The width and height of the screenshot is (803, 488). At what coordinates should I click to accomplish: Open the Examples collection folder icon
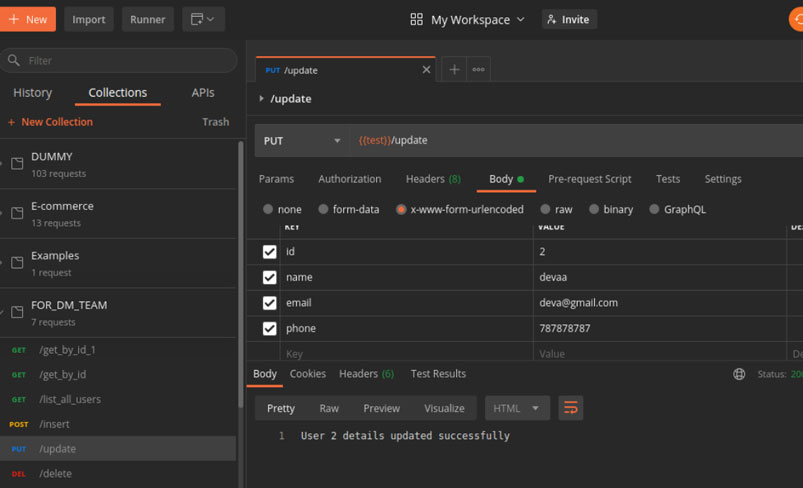click(17, 263)
